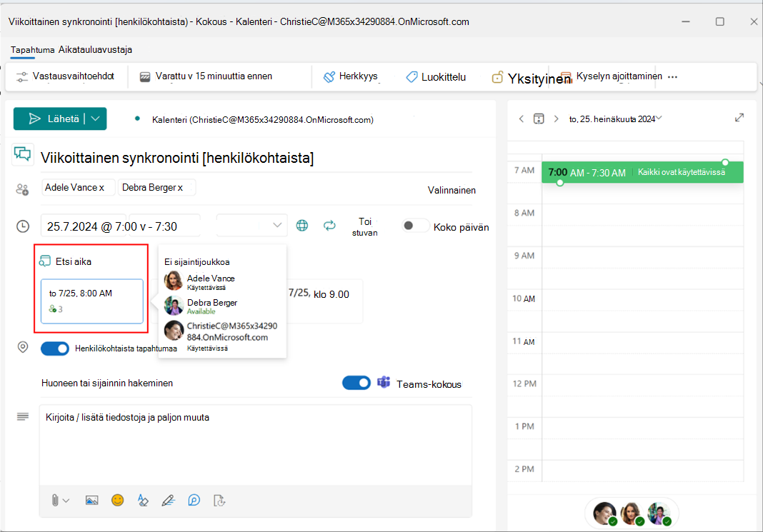Click Valinnainen optional attendees link
This screenshot has width=763, height=532.
(x=452, y=190)
